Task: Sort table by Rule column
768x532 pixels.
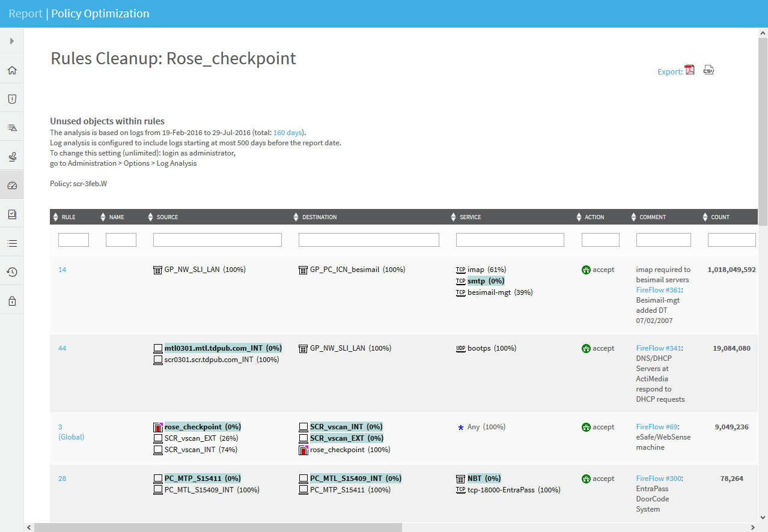Action: [x=68, y=217]
